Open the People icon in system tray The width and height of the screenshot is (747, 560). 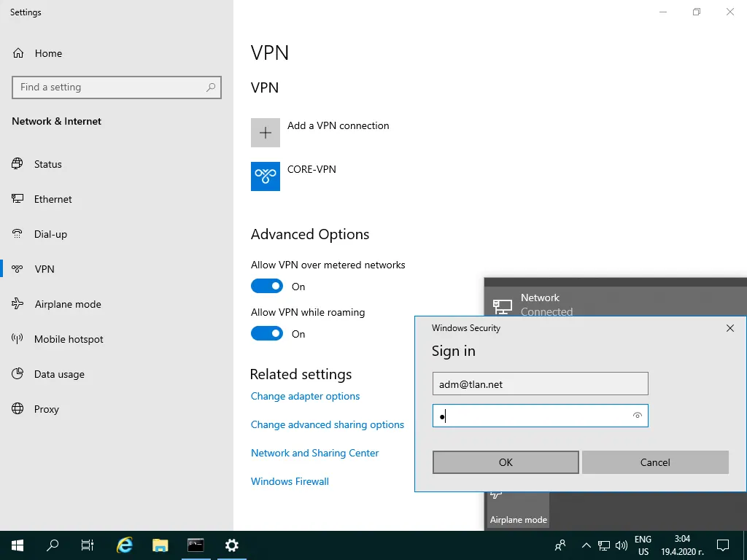pos(560,545)
